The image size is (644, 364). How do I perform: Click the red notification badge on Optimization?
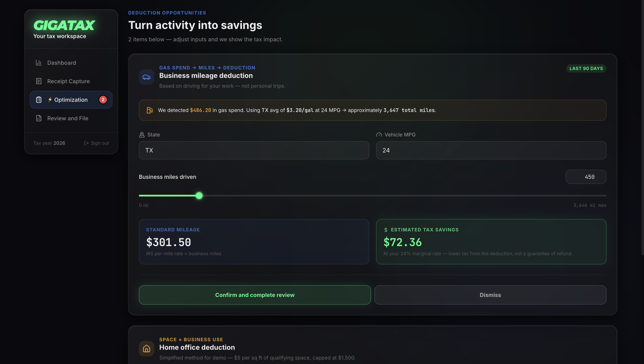pos(103,99)
